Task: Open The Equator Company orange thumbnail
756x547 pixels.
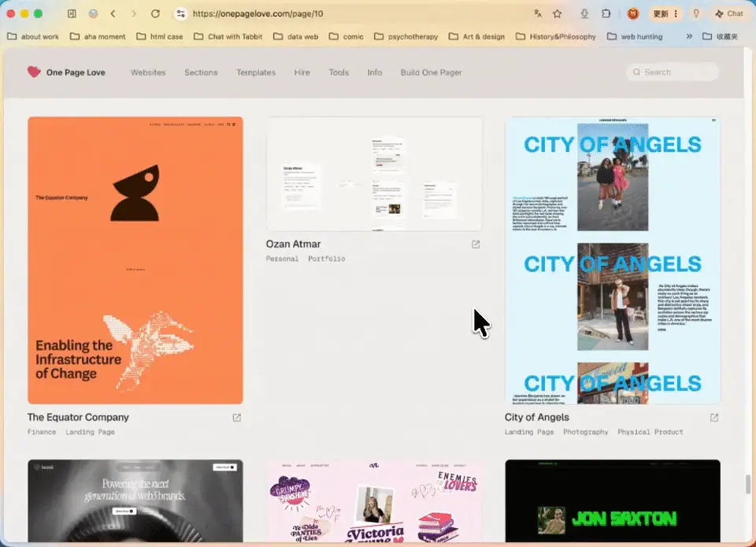Action: (135, 260)
